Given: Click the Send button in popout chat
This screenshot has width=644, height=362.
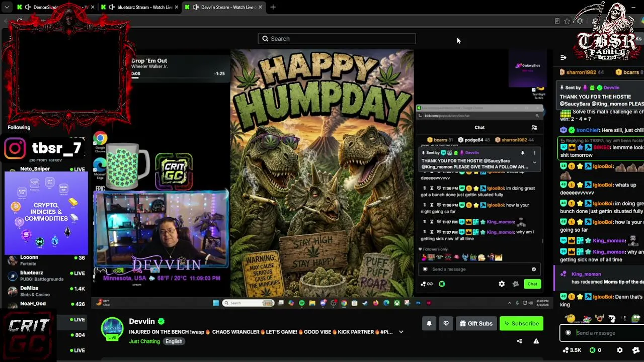Looking at the screenshot, I should click(x=532, y=284).
